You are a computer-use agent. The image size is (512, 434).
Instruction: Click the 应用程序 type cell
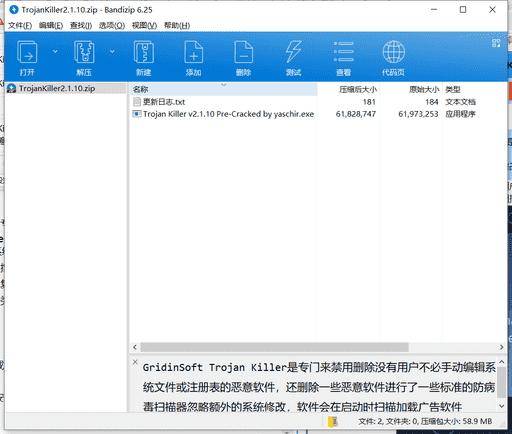pyautogui.click(x=460, y=114)
